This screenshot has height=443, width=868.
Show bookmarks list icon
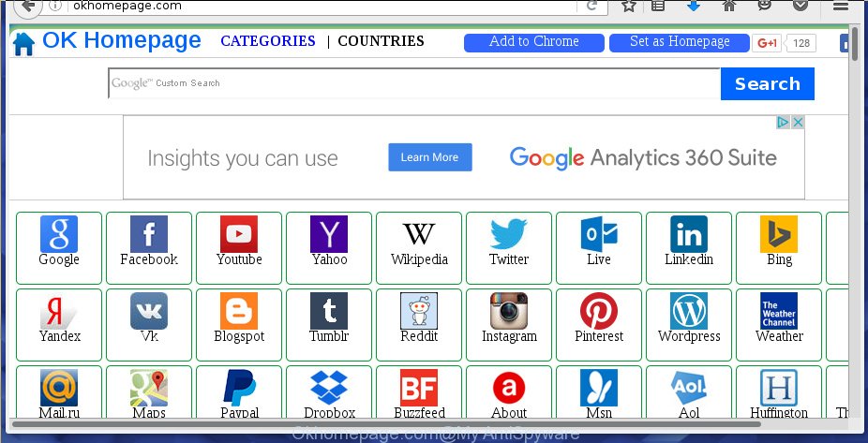(658, 6)
